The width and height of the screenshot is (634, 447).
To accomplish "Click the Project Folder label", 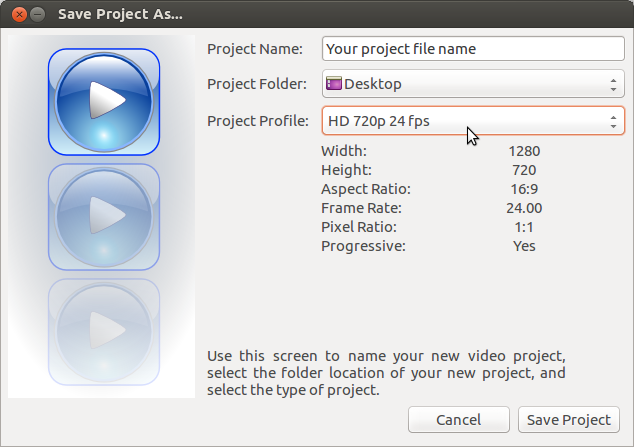I will (x=257, y=84).
